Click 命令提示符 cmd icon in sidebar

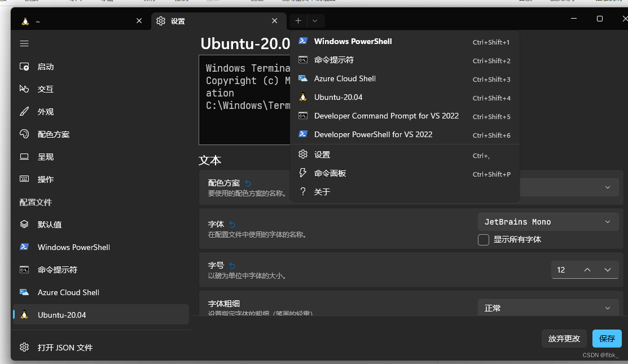tap(24, 270)
